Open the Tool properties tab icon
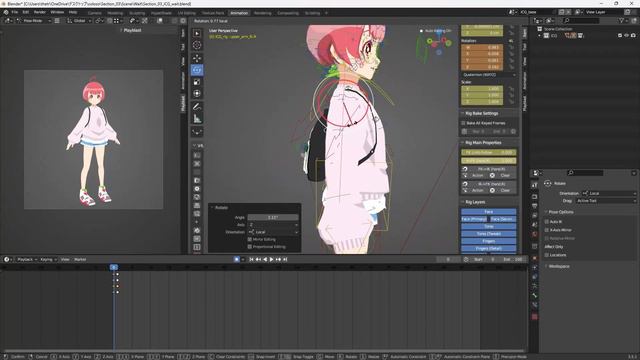This screenshot has width=640, height=360. (534, 185)
